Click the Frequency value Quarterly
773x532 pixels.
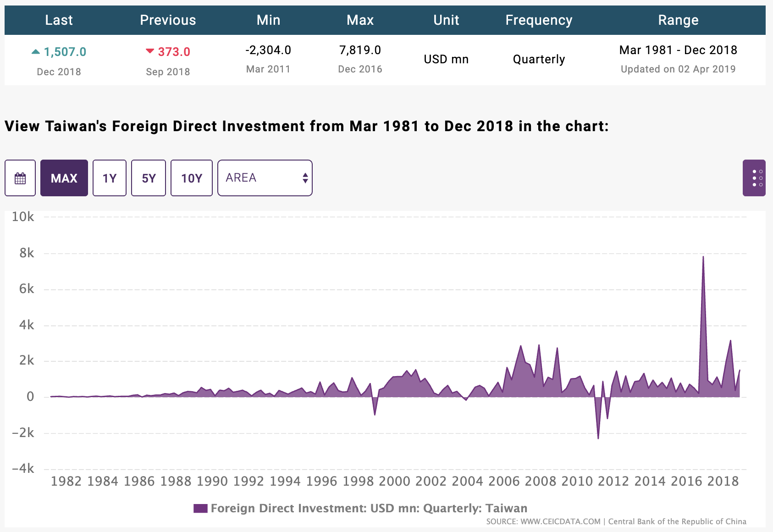tap(539, 60)
